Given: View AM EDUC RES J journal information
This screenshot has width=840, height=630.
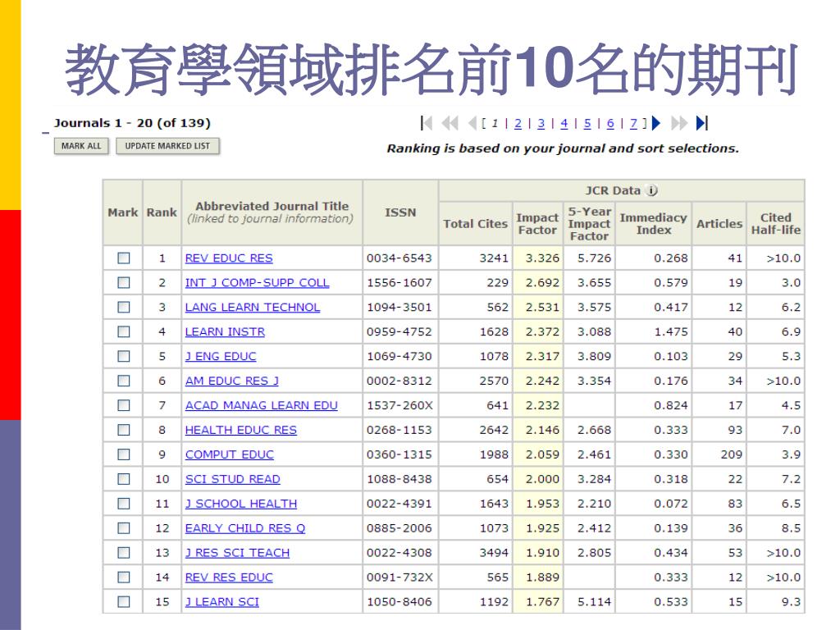Looking at the screenshot, I should [x=232, y=381].
